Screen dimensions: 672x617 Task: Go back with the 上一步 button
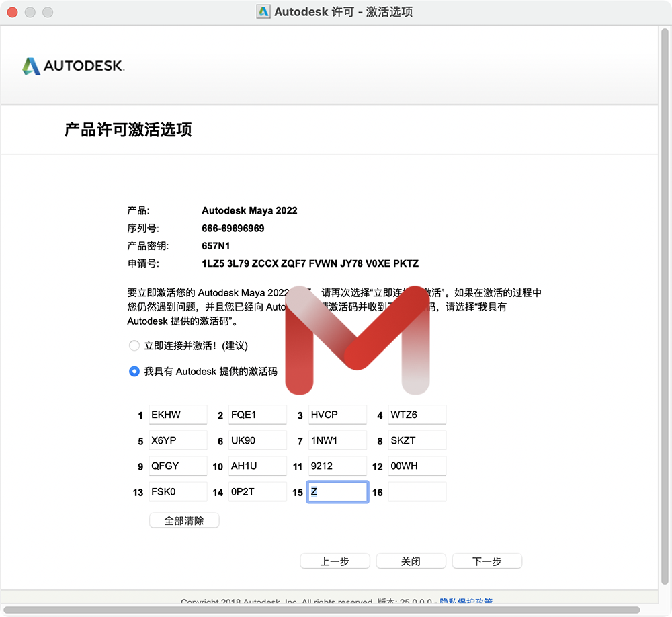click(335, 561)
